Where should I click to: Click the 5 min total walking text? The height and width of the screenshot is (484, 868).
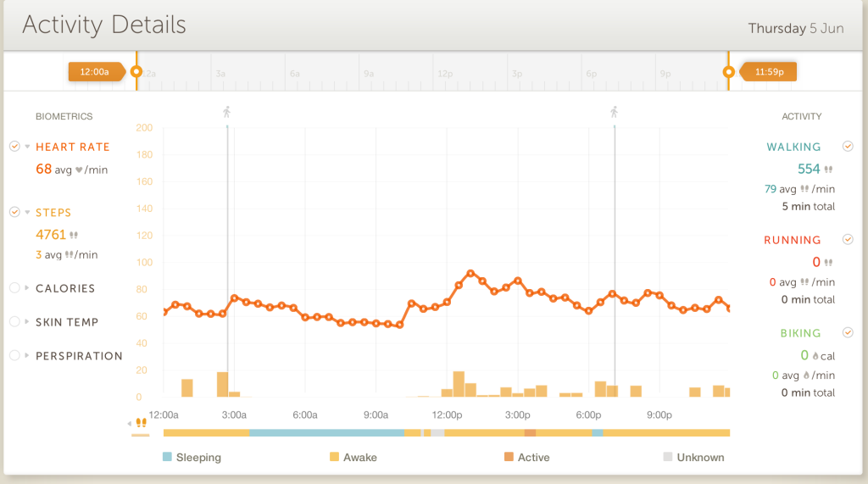point(808,207)
